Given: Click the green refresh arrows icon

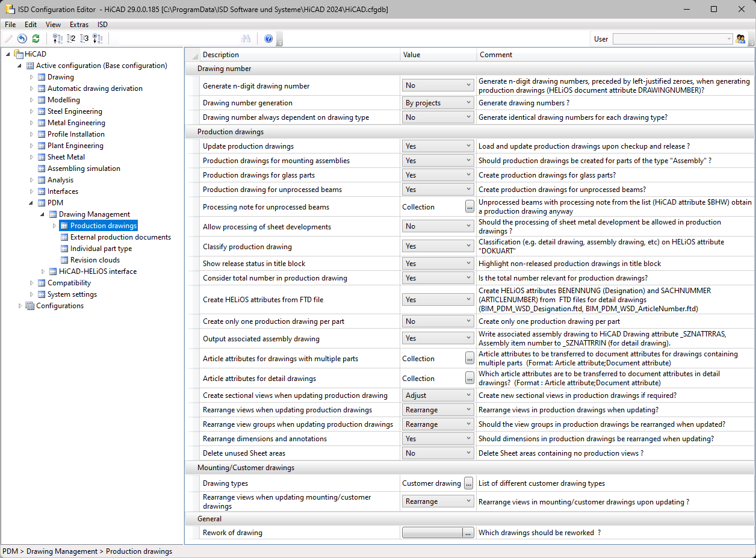Looking at the screenshot, I should coord(36,39).
